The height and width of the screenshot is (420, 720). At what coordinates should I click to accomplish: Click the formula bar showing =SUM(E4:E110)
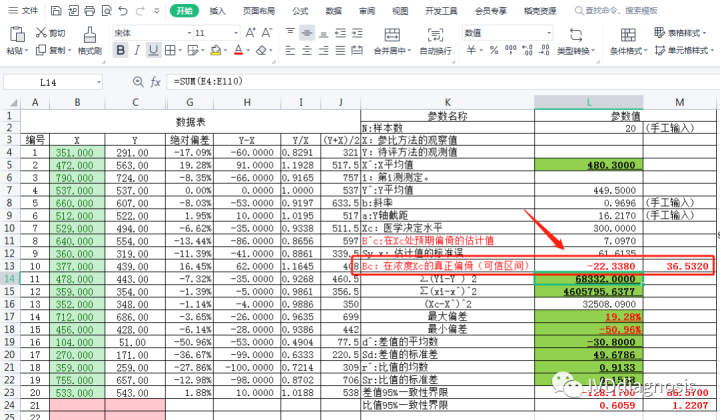[x=441, y=82]
